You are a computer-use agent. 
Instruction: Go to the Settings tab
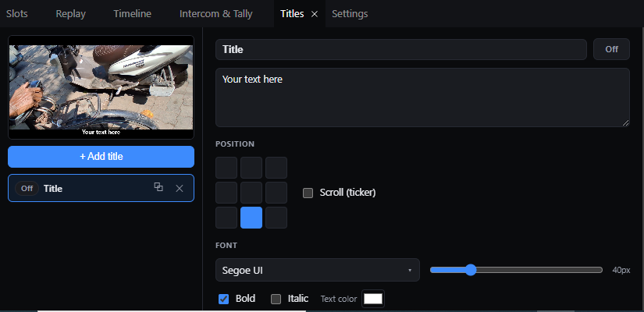(x=350, y=13)
